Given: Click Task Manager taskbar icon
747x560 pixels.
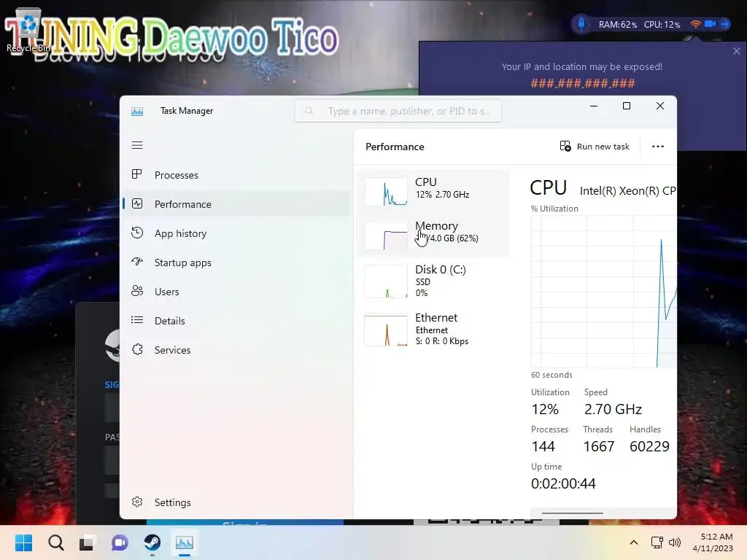Looking at the screenshot, I should (185, 542).
